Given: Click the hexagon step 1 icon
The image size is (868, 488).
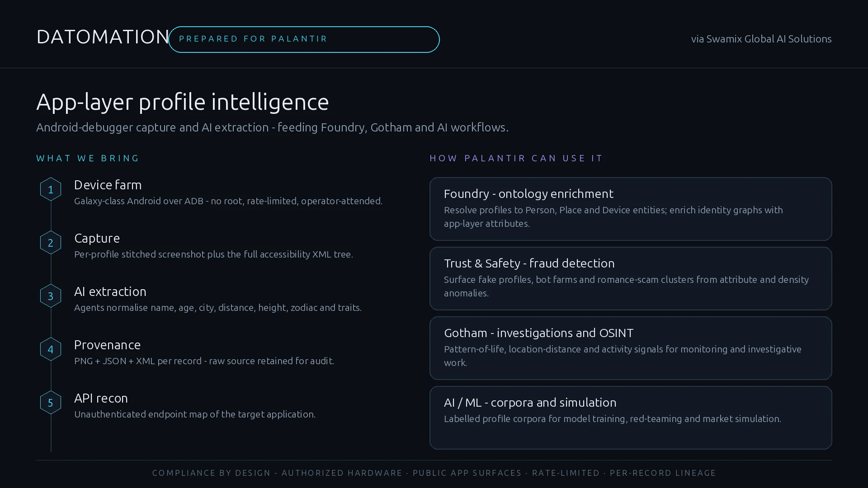Looking at the screenshot, I should click(51, 189).
